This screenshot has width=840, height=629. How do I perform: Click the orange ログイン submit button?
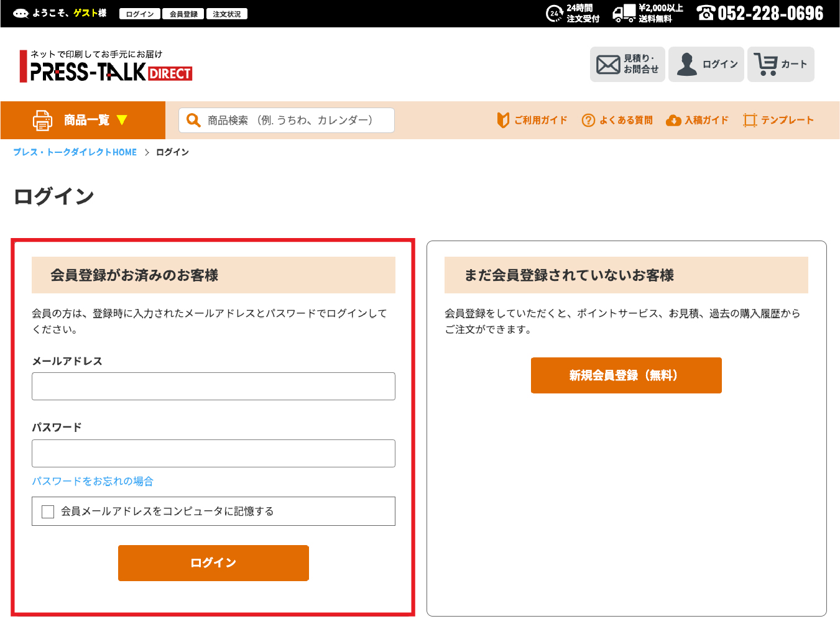tap(213, 563)
